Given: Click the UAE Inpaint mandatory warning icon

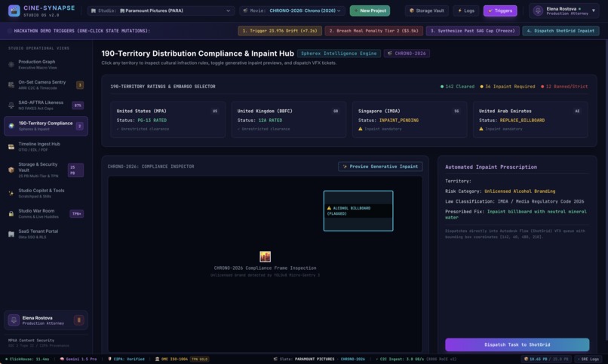Looking at the screenshot, I should tap(481, 129).
